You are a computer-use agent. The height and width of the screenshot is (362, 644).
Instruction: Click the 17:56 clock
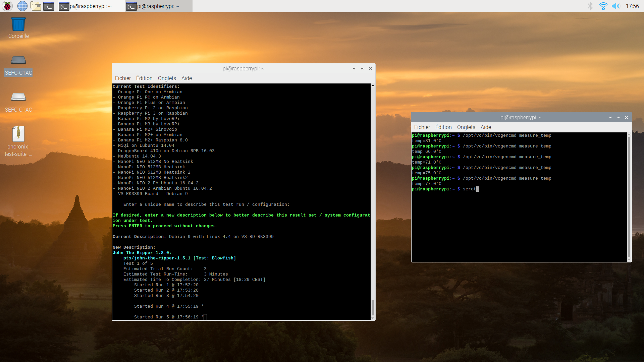tap(632, 6)
